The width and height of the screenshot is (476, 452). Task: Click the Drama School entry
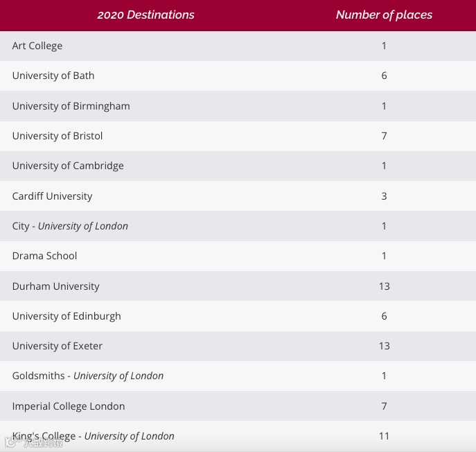click(44, 256)
